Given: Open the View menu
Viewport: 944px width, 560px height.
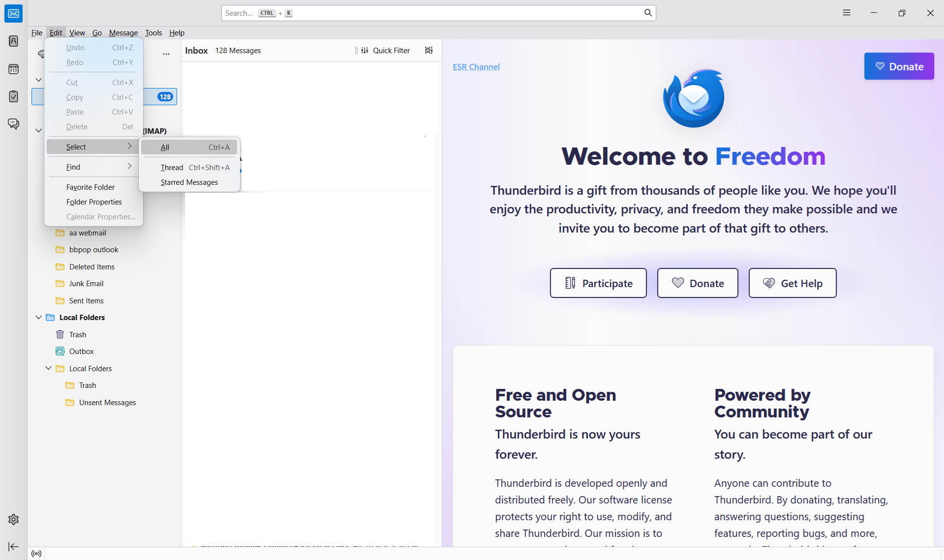Looking at the screenshot, I should pyautogui.click(x=77, y=33).
